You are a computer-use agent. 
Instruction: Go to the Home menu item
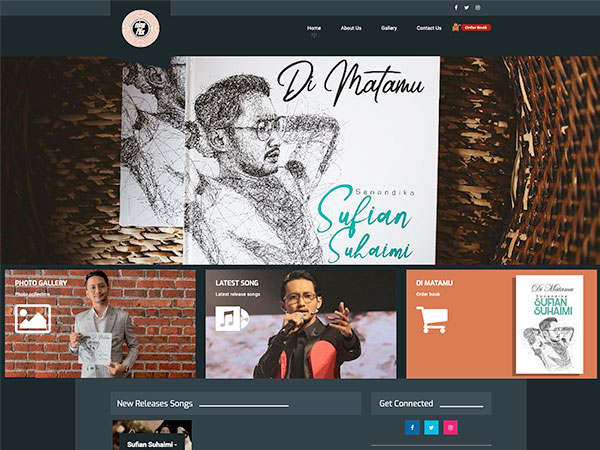[x=314, y=28]
